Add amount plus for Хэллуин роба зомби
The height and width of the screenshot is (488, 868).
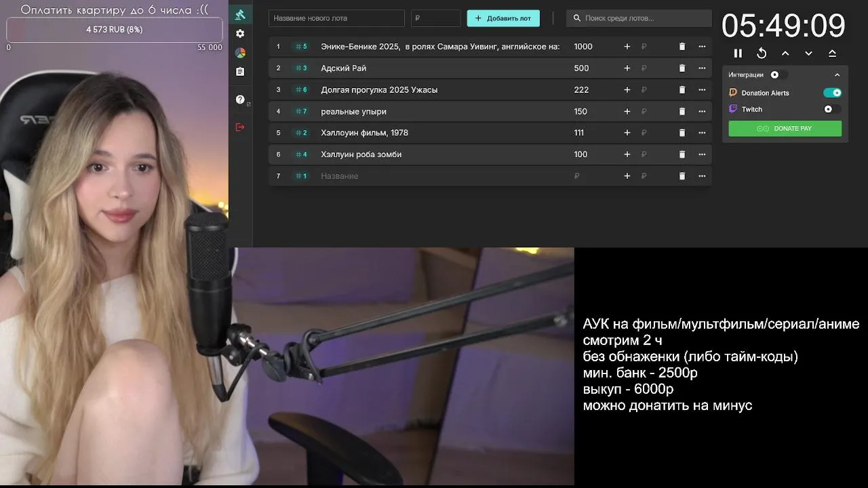coord(627,155)
